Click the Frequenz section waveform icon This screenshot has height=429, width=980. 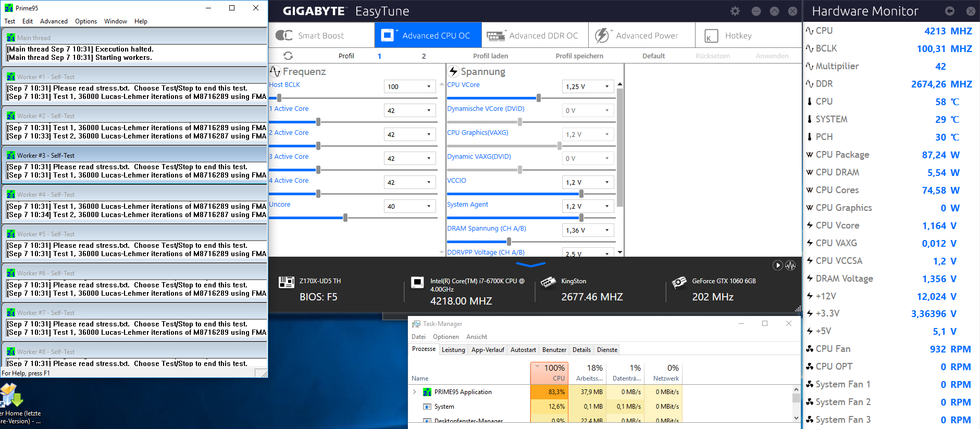point(275,71)
